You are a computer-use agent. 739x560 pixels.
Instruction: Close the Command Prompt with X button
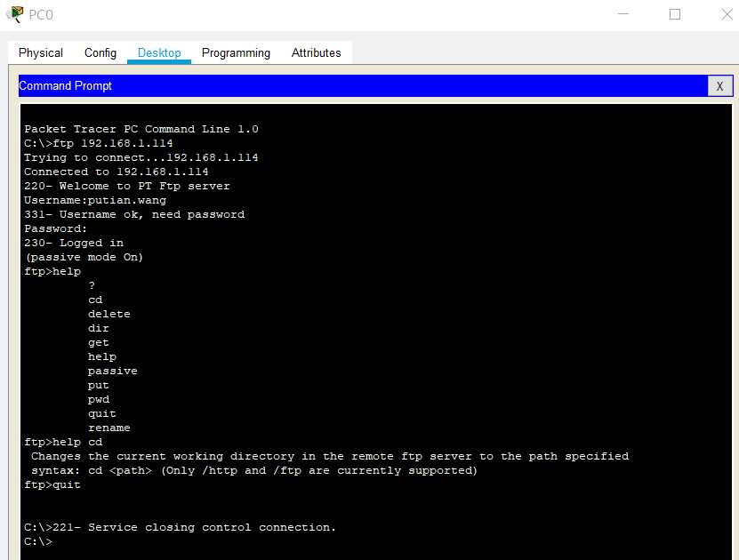[x=719, y=86]
